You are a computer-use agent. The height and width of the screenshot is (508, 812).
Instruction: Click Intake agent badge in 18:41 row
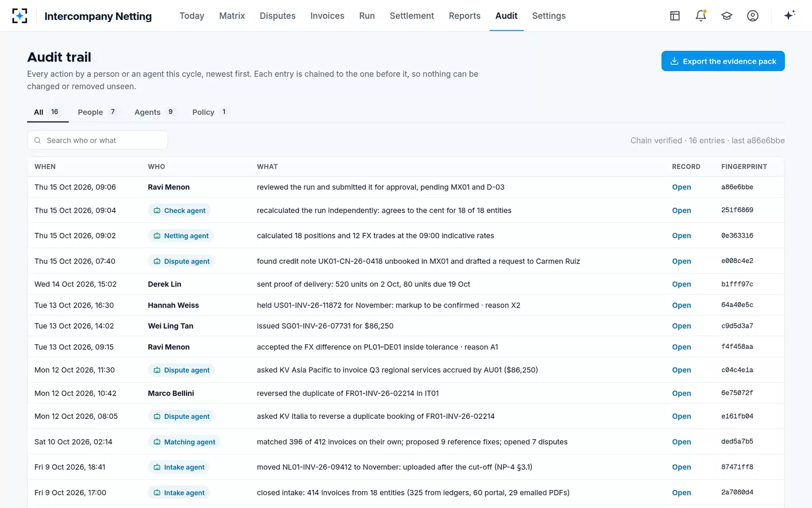pyautogui.click(x=179, y=467)
